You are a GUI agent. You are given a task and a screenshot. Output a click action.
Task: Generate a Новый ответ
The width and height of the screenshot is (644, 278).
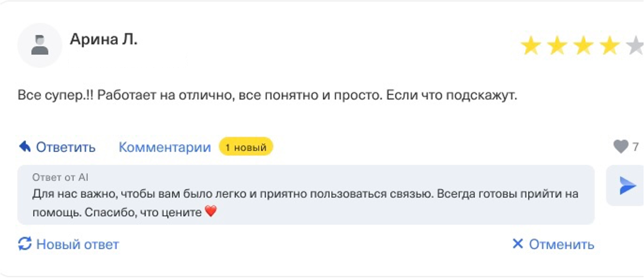coord(77,244)
